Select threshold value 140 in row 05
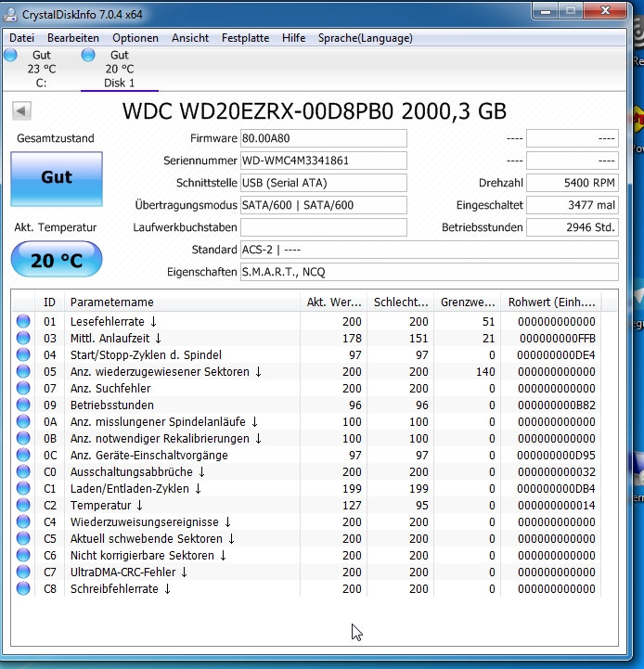 485,372
